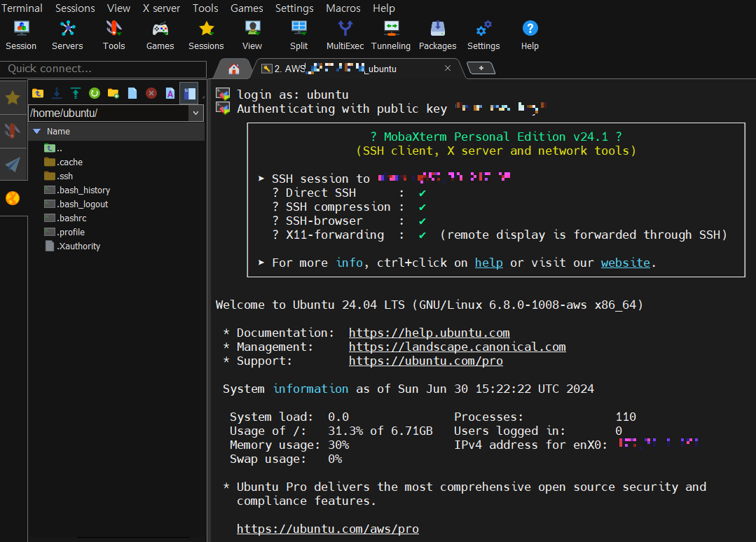Select the .Xauthority file
This screenshot has width=756, height=542.
(x=72, y=246)
